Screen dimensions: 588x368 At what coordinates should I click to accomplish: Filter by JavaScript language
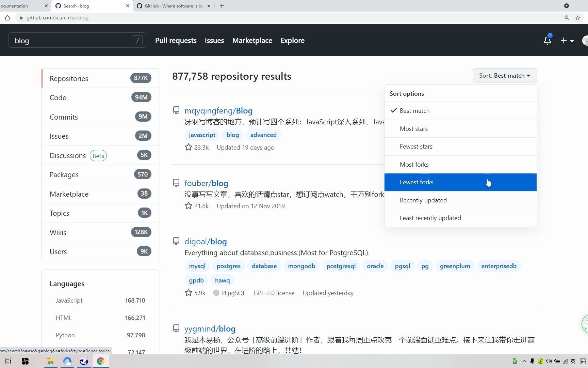pos(100,300)
